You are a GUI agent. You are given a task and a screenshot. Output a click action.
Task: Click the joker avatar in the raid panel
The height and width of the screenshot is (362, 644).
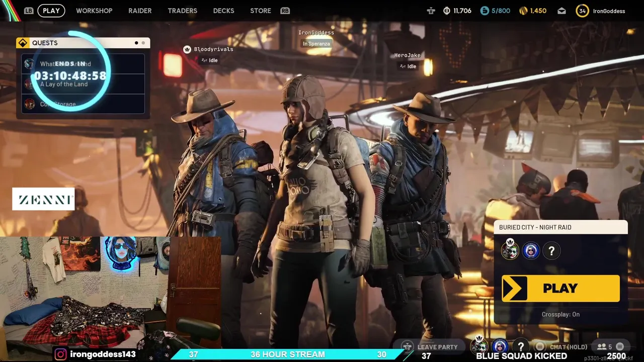click(x=510, y=250)
